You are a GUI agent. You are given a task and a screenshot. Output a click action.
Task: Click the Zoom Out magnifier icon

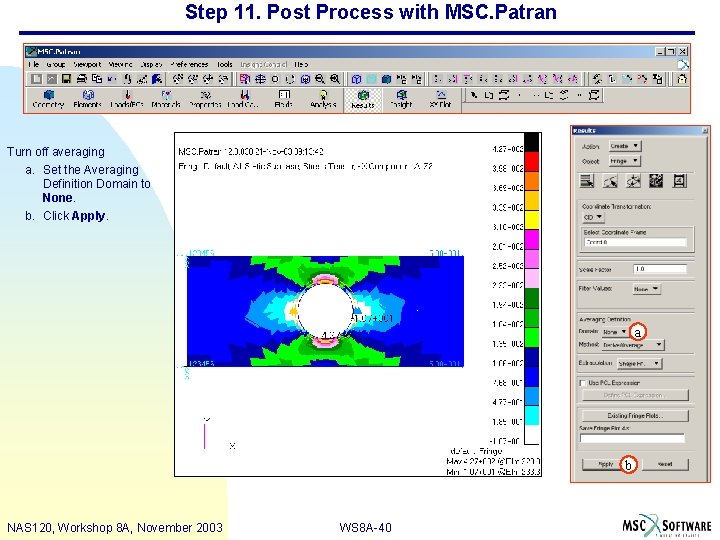(320, 79)
